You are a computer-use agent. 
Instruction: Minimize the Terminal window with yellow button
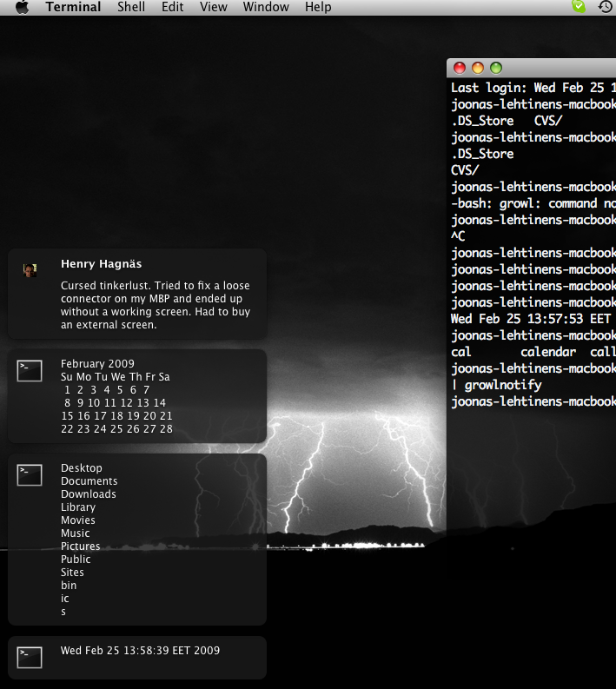tap(478, 68)
